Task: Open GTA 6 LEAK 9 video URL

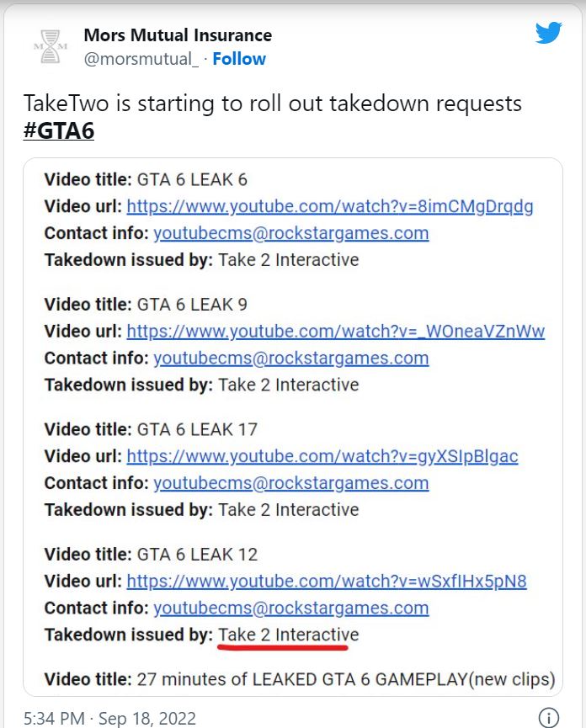Action: point(336,332)
